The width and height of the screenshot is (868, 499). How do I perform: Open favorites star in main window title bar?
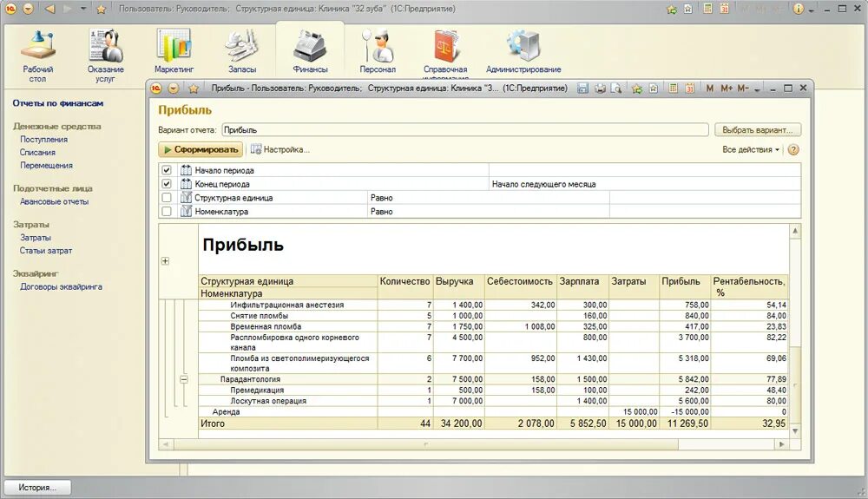(101, 9)
